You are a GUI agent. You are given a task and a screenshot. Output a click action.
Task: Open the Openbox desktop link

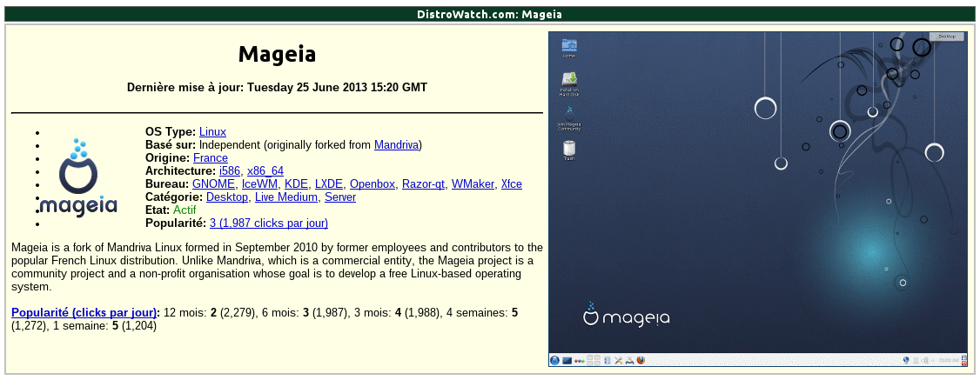(373, 184)
